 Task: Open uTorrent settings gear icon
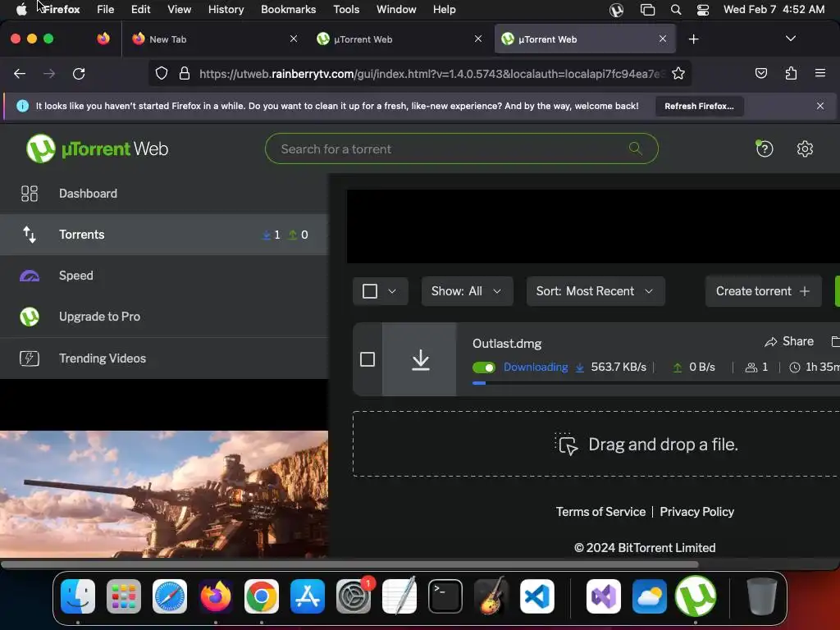point(805,148)
